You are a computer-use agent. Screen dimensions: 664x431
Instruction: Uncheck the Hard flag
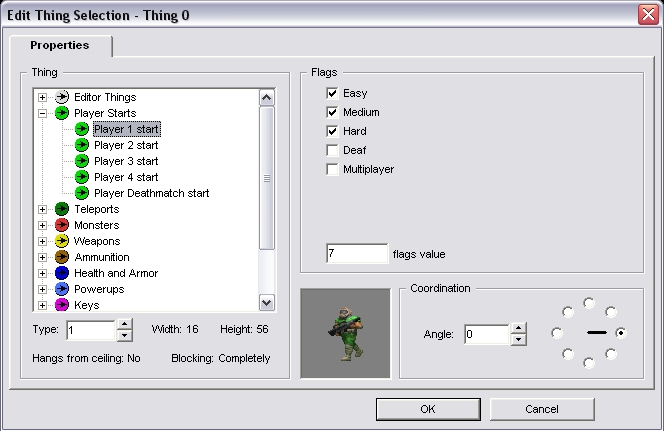tap(332, 131)
